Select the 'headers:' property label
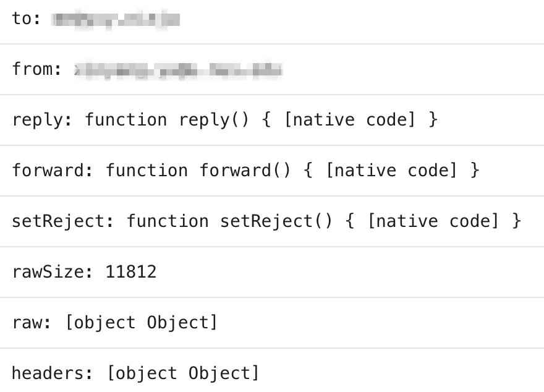 click(53, 373)
